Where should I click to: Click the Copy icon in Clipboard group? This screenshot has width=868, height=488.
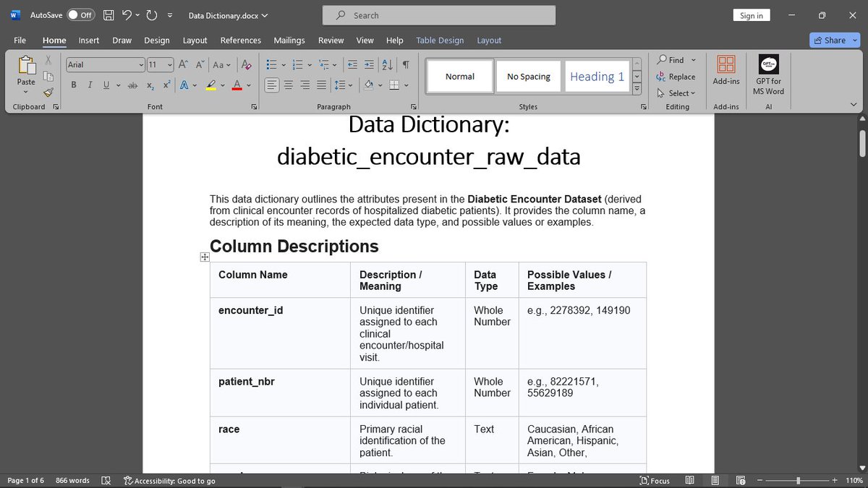pyautogui.click(x=48, y=76)
